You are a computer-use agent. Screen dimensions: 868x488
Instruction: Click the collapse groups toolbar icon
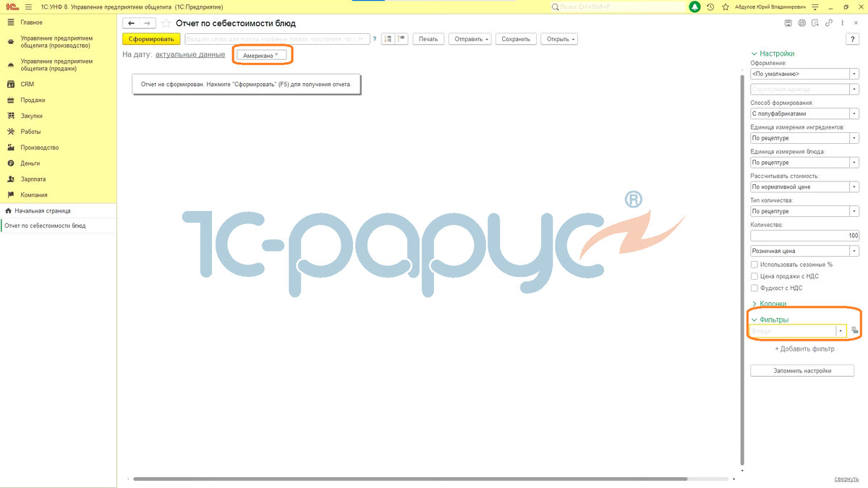click(401, 39)
